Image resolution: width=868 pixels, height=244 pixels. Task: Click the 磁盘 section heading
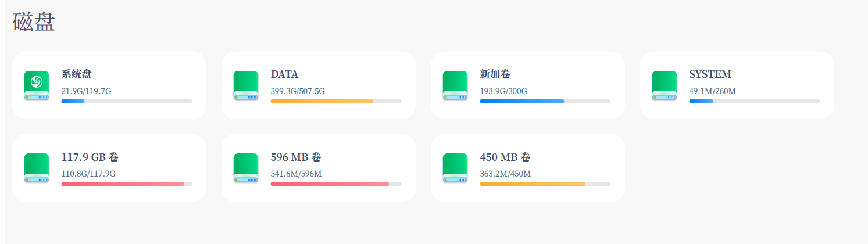tap(34, 22)
